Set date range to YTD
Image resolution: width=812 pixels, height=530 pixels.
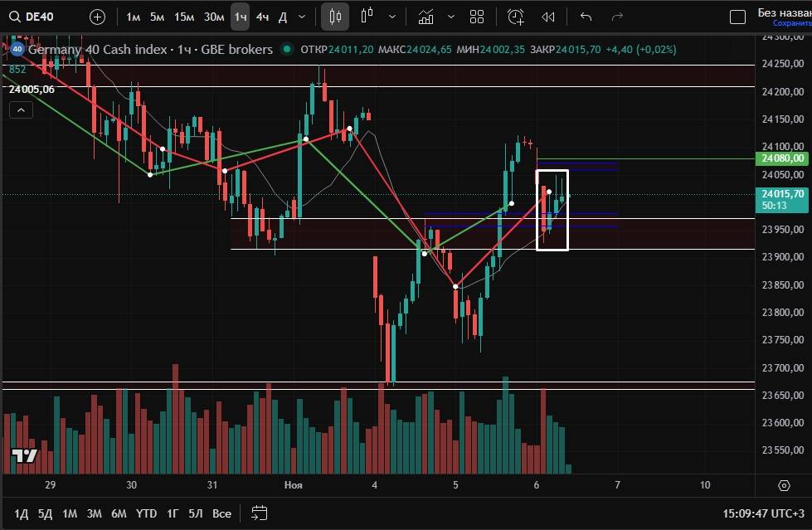coord(147,513)
